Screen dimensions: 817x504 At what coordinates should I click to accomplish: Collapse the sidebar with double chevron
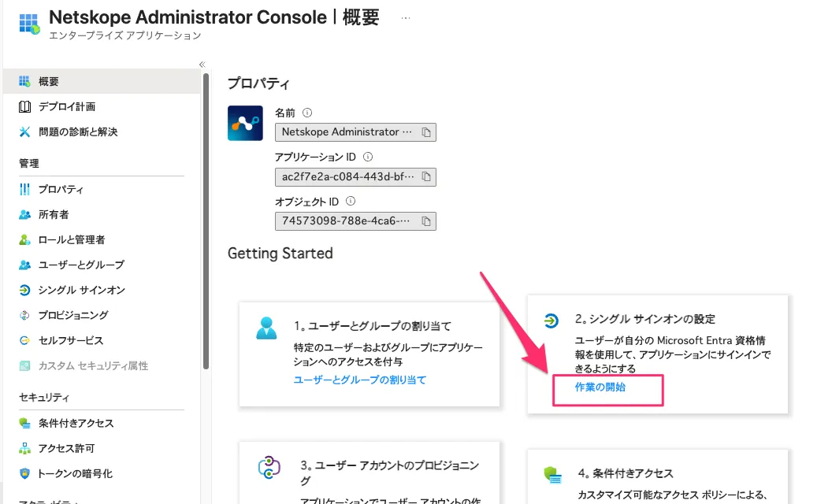pos(202,65)
